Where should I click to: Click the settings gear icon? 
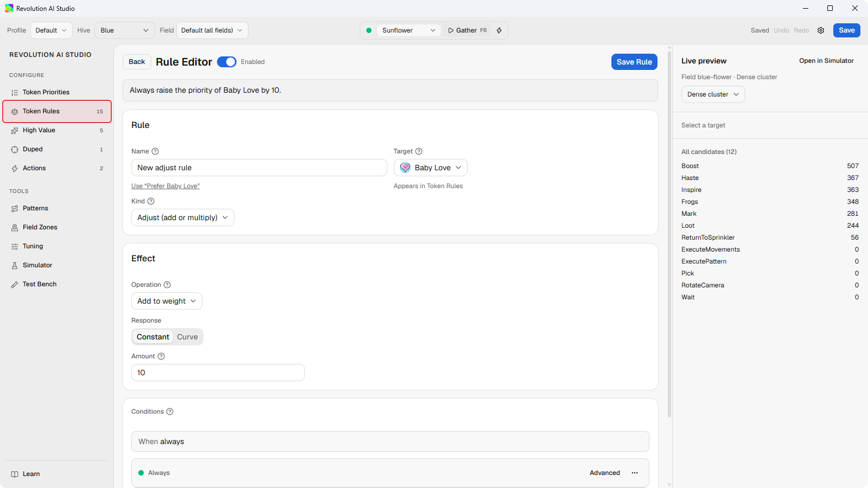(x=821, y=30)
